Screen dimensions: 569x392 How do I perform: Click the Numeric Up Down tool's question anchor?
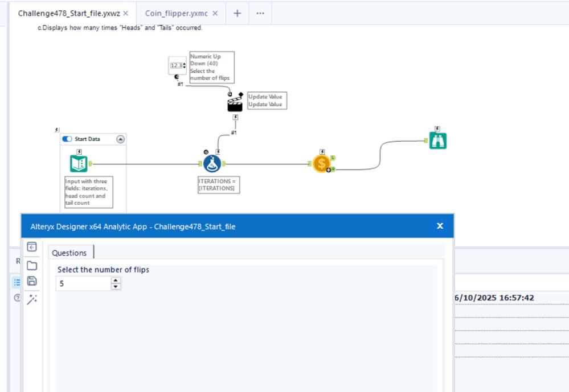(x=177, y=77)
